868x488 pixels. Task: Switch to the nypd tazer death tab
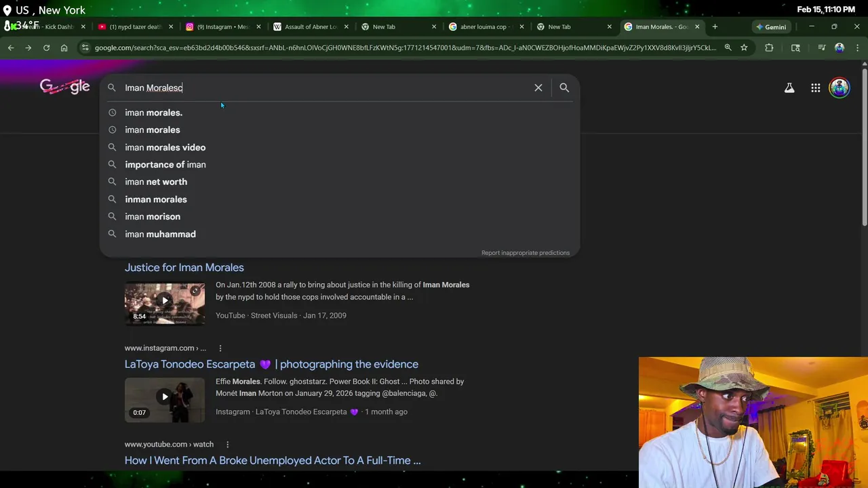(x=132, y=26)
